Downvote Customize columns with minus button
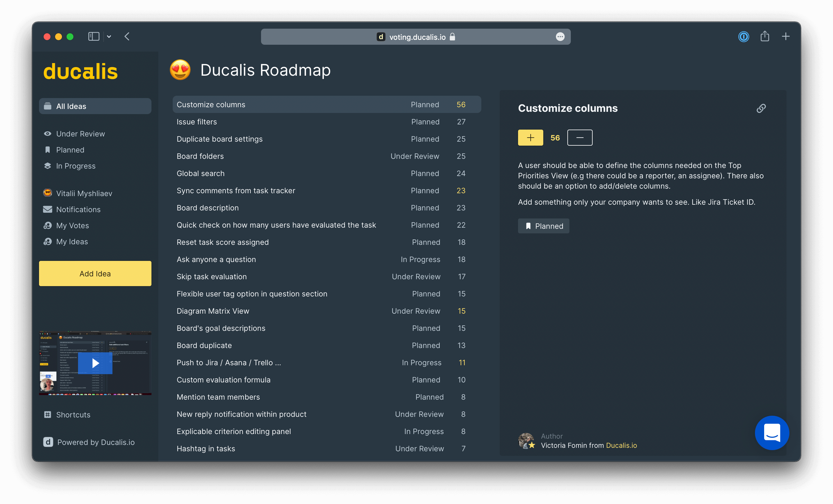Viewport: 833px width, 504px height. [580, 138]
